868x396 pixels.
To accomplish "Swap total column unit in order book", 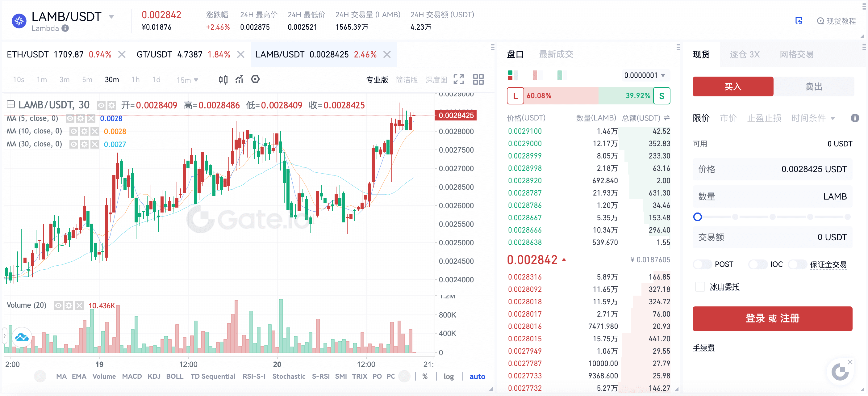I will coord(666,118).
